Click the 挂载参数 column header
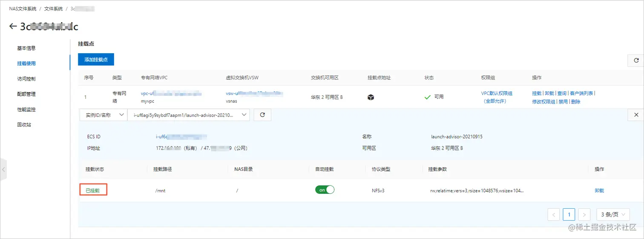Screen dimensions: 644x239 tap(437, 169)
